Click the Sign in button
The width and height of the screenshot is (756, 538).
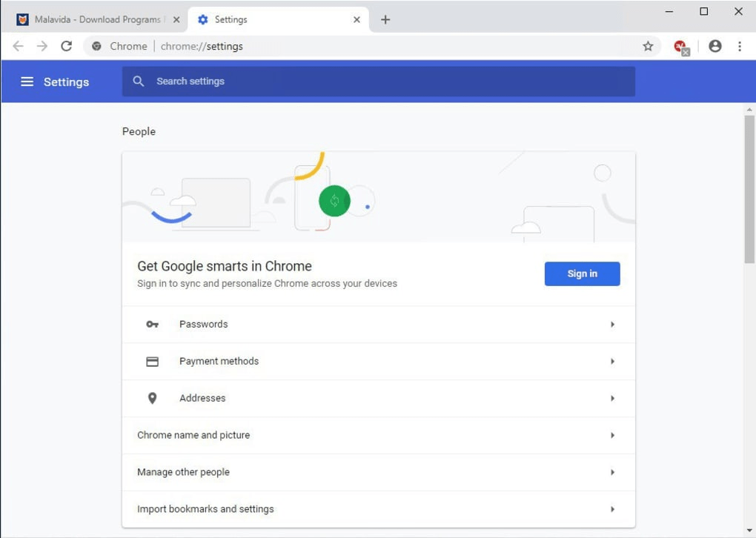[x=582, y=273]
